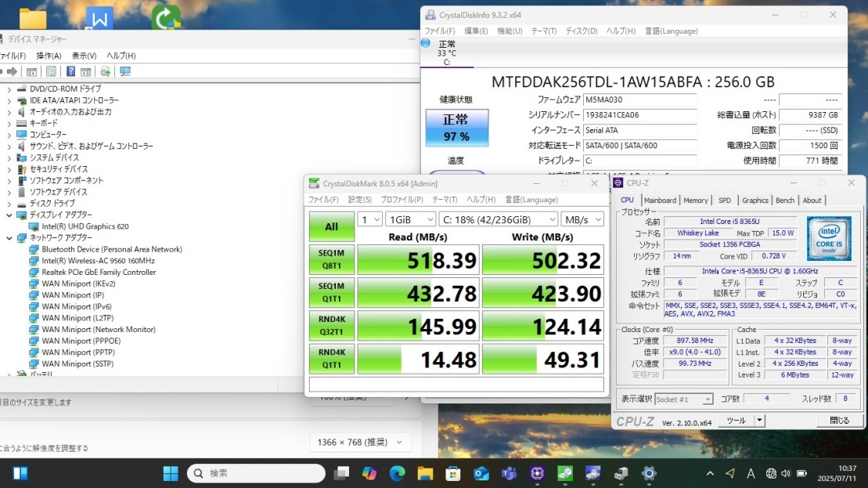The image size is (868, 488).
Task: Toggle the action pane icon in Device Manager
Action: [86, 71]
